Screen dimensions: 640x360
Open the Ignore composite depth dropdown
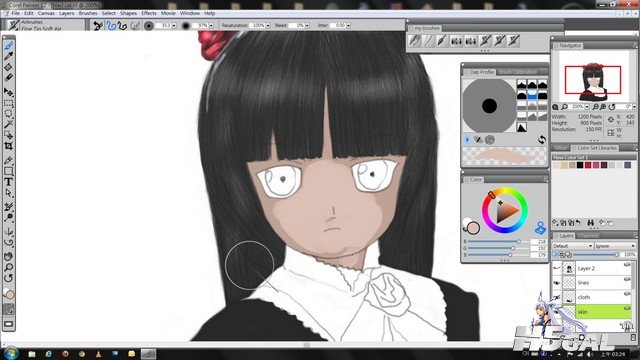coord(615,246)
